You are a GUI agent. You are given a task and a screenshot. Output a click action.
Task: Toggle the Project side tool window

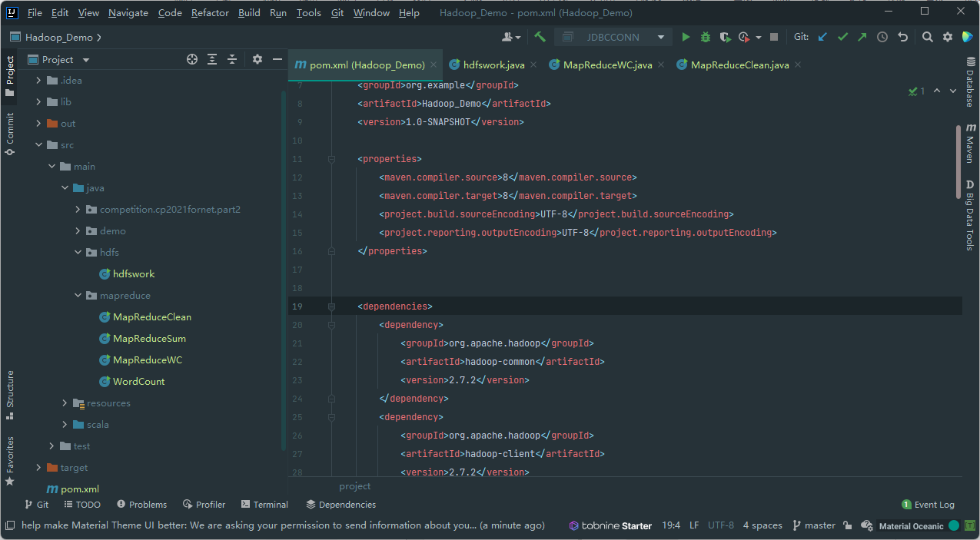click(10, 75)
